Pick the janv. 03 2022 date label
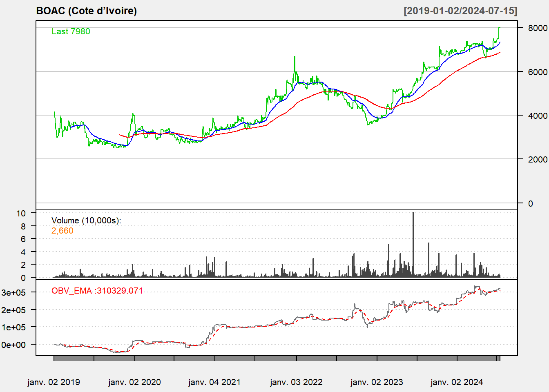Screen dimensions: 549x392 pos(296,382)
